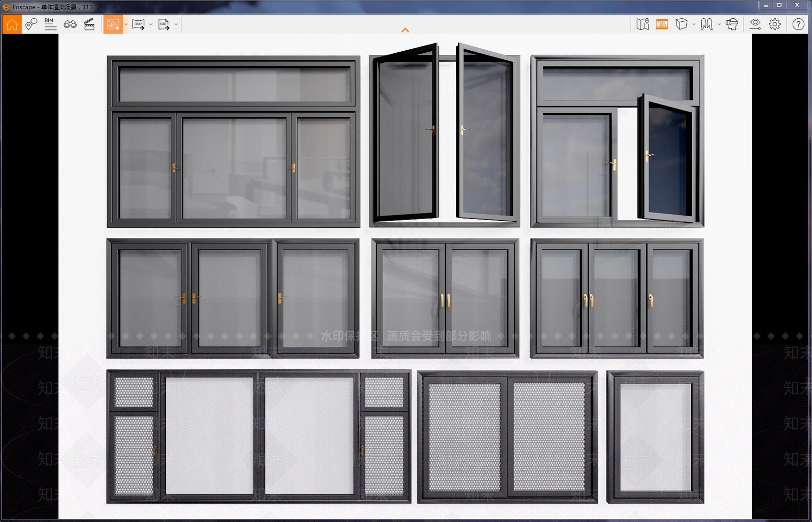The height and width of the screenshot is (522, 812).
Task: Open the video editor clapperboard icon
Action: (89, 24)
